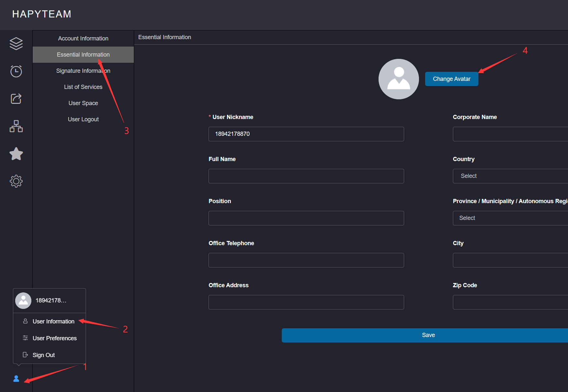Open User Space menu item
Screen dimensions: 568x392
[x=83, y=103]
